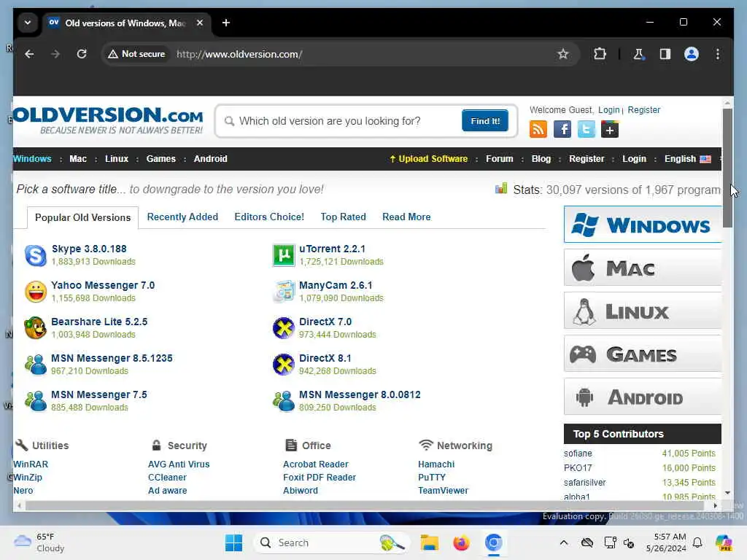The width and height of the screenshot is (747, 560).
Task: Click the Upload Software link
Action: click(x=428, y=158)
